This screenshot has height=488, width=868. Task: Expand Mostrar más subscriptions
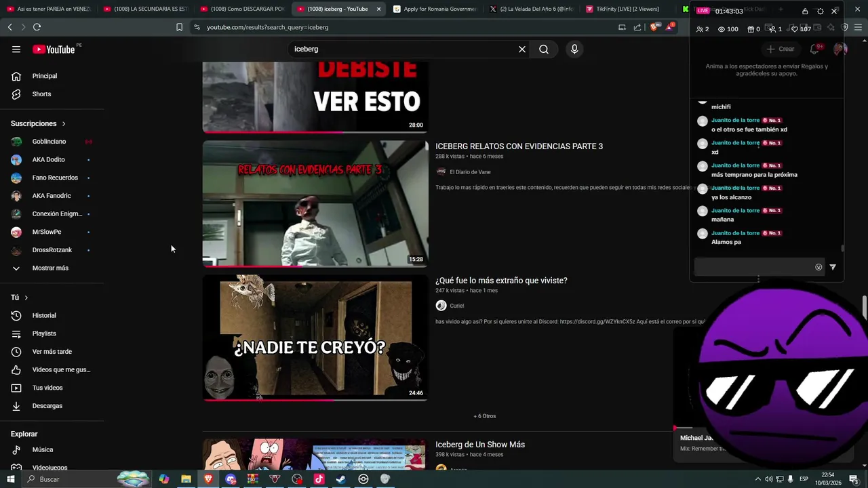click(50, 268)
